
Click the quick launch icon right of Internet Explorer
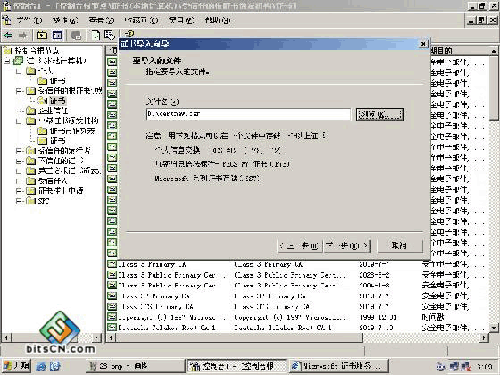[x=55, y=366]
